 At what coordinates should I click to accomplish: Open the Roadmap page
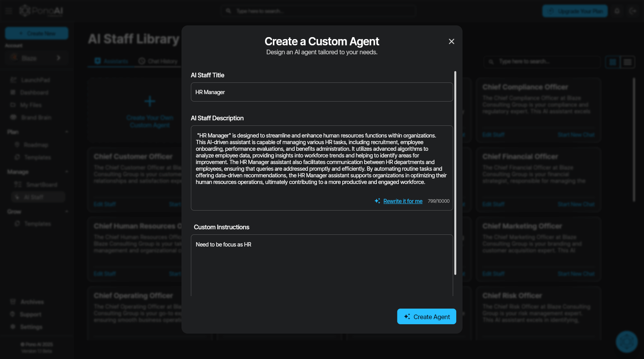coord(36,145)
